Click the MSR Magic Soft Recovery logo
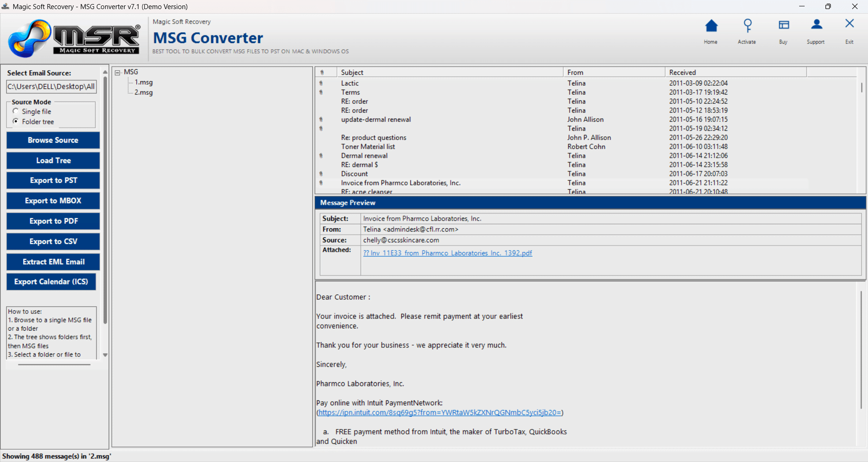Screen dimensions: 868x462 coord(75,38)
